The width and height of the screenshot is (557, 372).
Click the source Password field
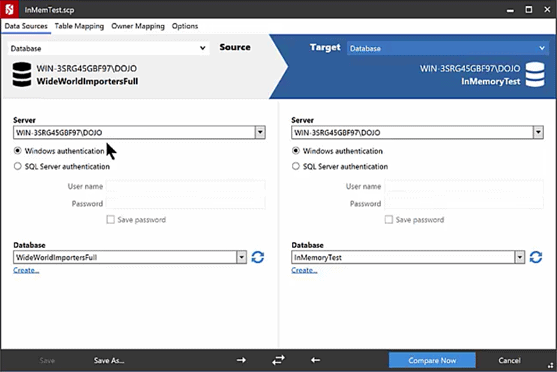(x=186, y=203)
